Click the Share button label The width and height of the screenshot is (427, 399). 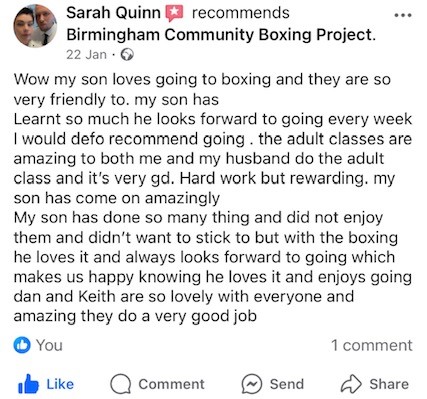point(389,384)
